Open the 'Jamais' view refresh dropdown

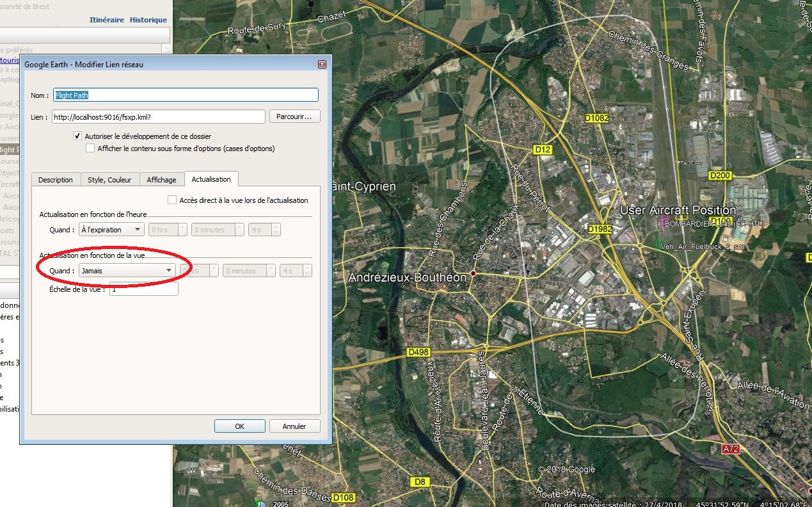click(x=127, y=271)
